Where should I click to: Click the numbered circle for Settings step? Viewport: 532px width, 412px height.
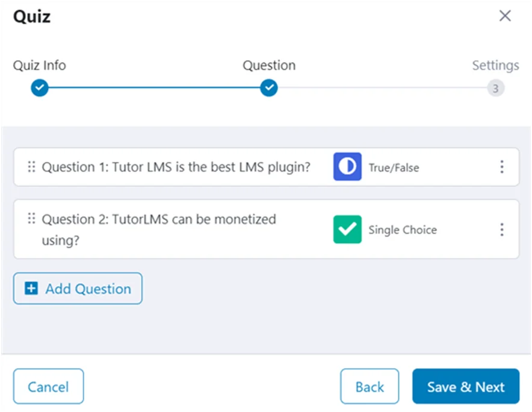coord(495,88)
